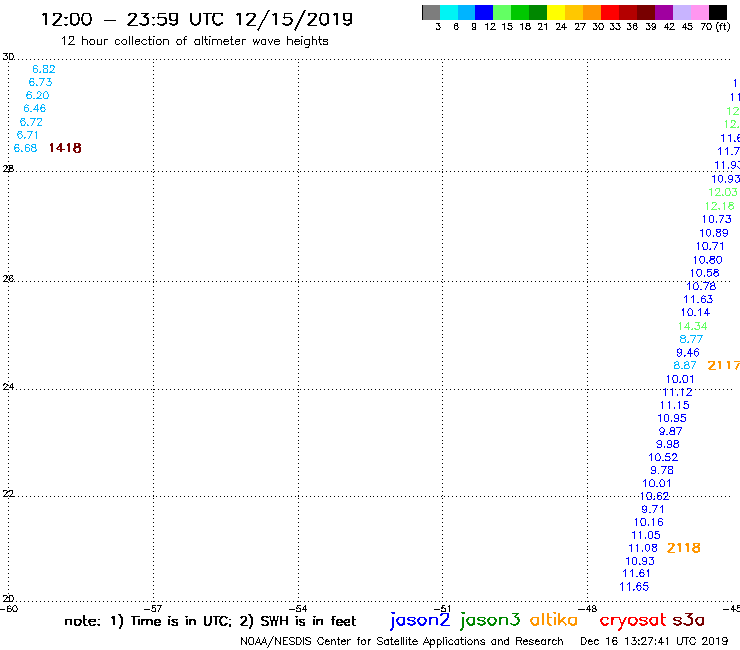Screen dimensions: 740x650
Task: Click the light blue 8.87 reading
Action: tap(685, 365)
